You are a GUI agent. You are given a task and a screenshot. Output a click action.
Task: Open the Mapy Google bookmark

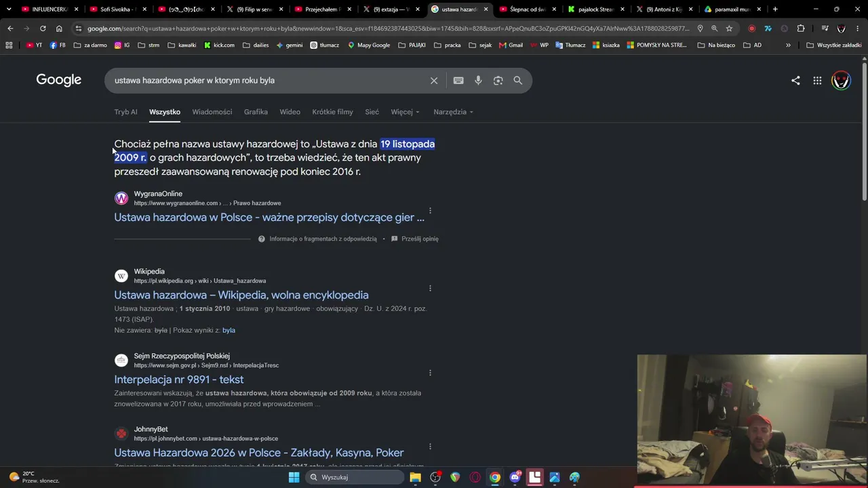click(368, 45)
